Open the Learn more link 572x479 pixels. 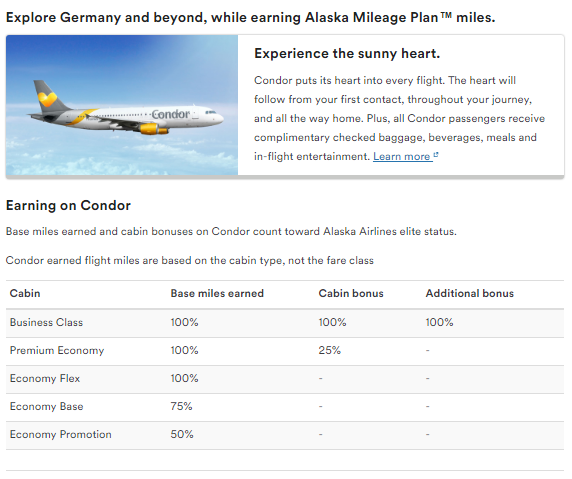pyautogui.click(x=401, y=157)
